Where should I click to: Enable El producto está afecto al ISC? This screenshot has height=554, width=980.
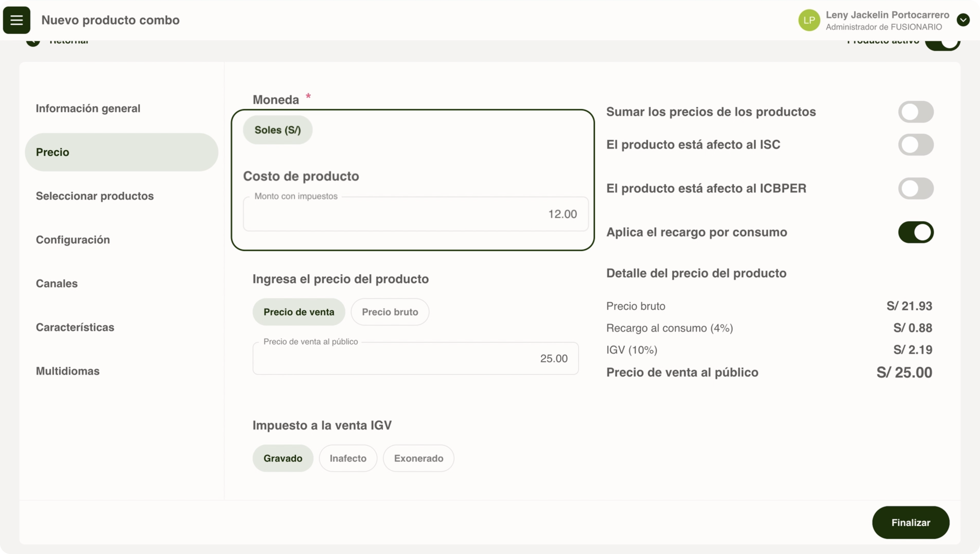click(915, 145)
